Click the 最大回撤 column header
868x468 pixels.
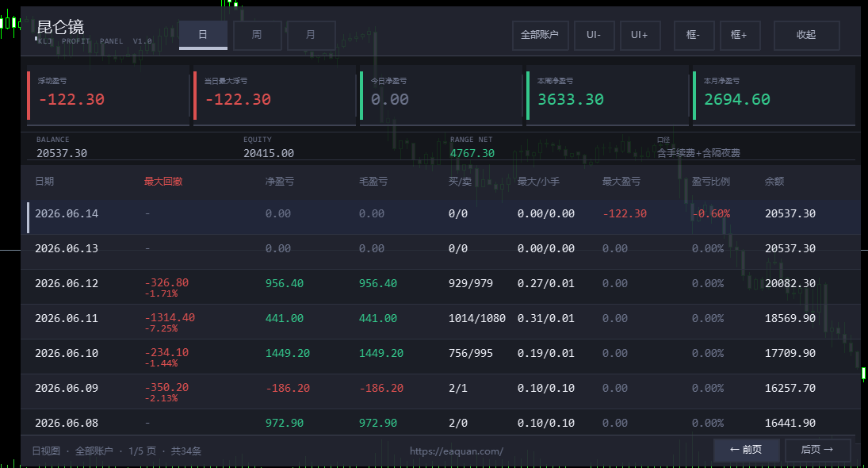coord(163,182)
